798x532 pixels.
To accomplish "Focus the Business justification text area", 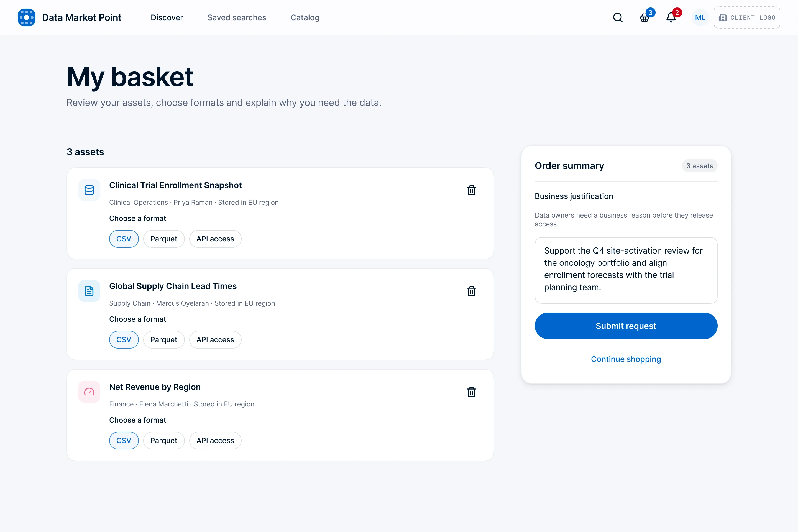I will [x=626, y=270].
